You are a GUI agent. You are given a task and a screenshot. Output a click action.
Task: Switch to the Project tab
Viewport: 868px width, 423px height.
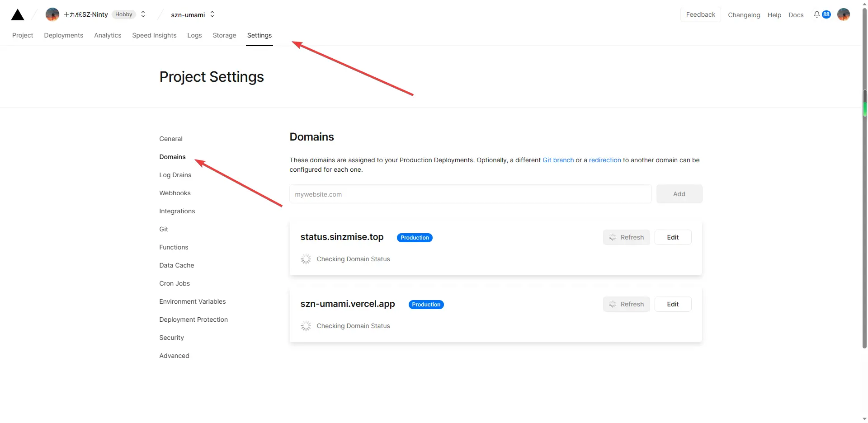(23, 35)
